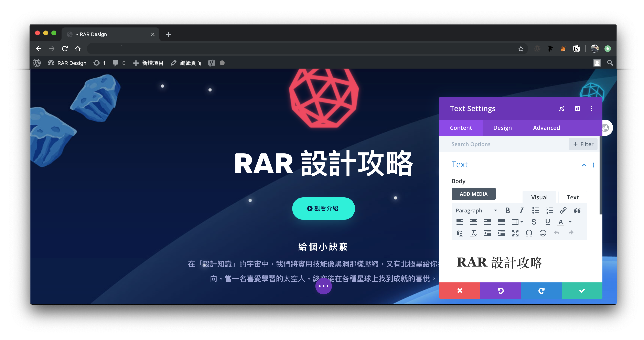
Task: Enter distraction-free fullscreen editor mode
Action: click(515, 233)
